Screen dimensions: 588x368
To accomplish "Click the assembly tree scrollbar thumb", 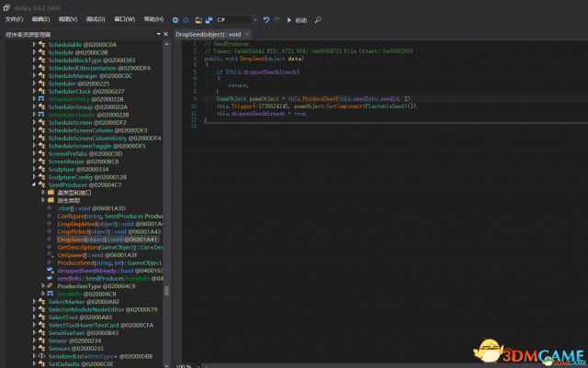I will (166, 291).
